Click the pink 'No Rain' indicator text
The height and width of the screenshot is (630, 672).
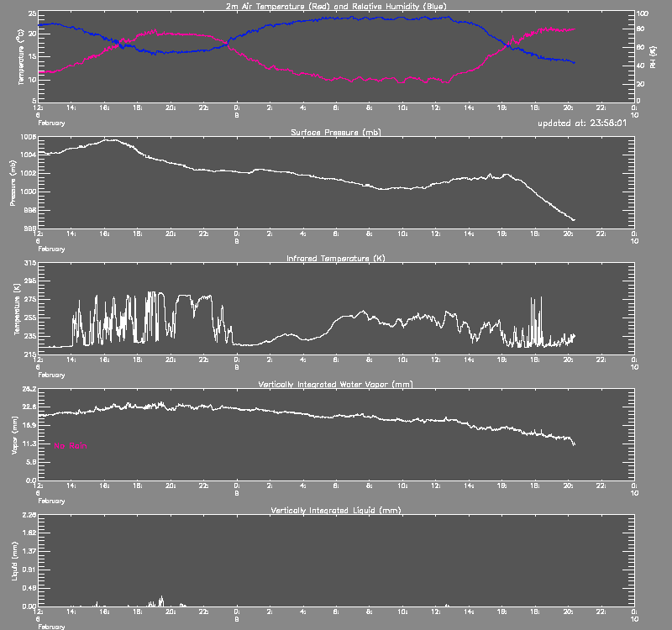pyautogui.click(x=71, y=445)
